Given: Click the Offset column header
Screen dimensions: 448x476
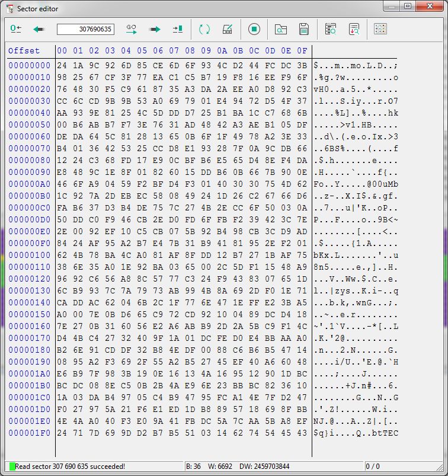Looking at the screenshot, I should [24, 51].
